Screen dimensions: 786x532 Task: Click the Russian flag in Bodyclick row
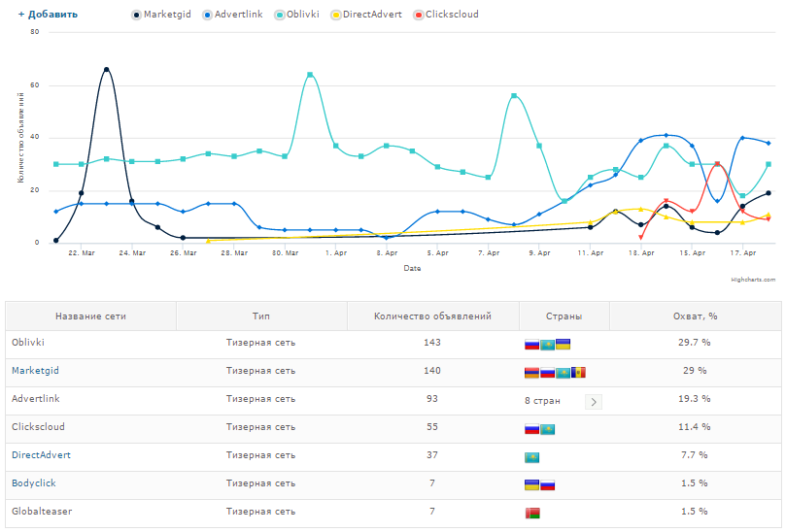(547, 485)
